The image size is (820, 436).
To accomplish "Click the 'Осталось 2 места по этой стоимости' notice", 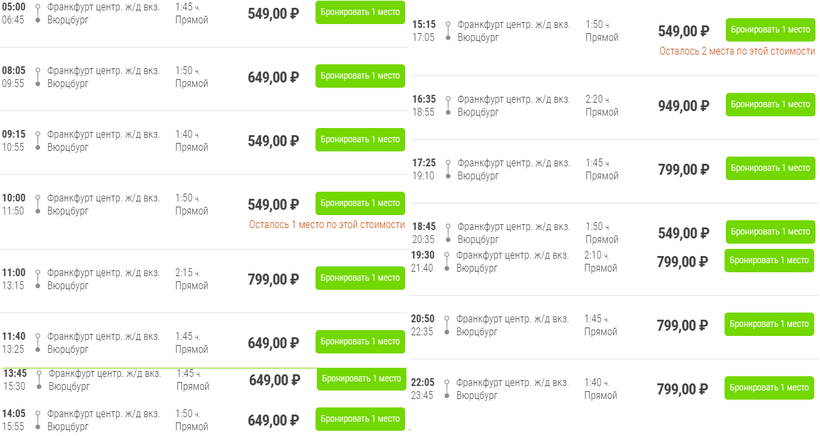I will [735, 51].
